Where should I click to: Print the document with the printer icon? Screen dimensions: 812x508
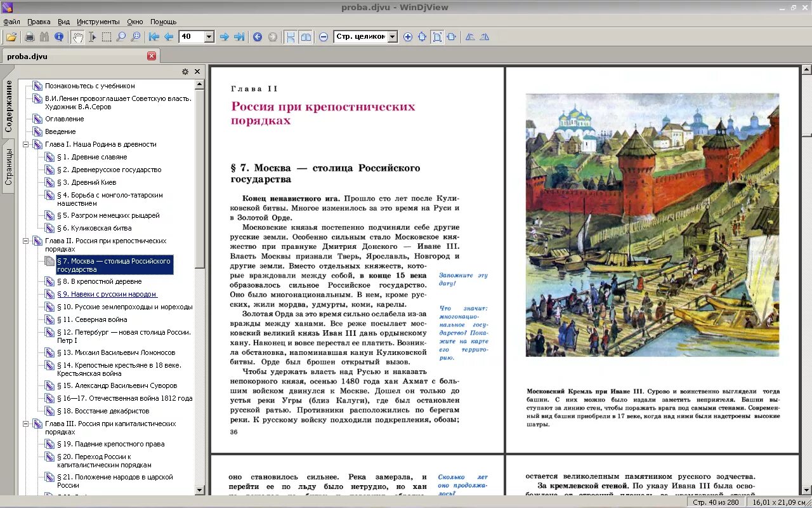[29, 37]
